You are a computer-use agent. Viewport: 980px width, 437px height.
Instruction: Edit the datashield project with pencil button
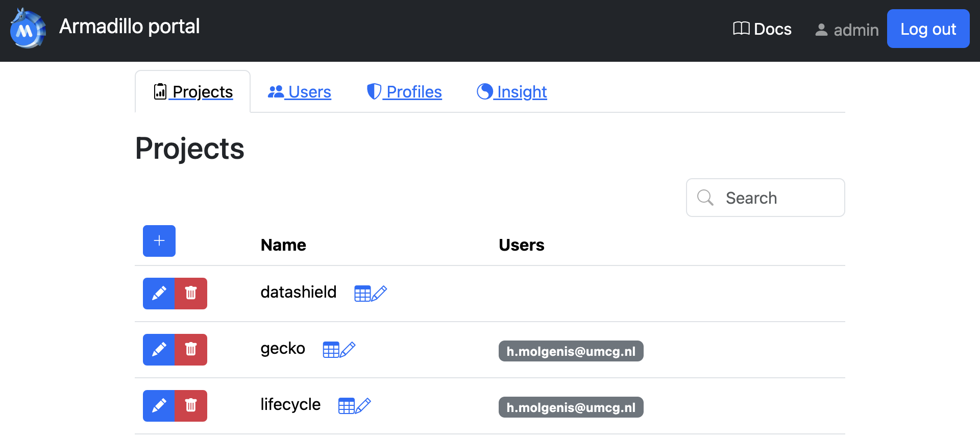click(159, 294)
